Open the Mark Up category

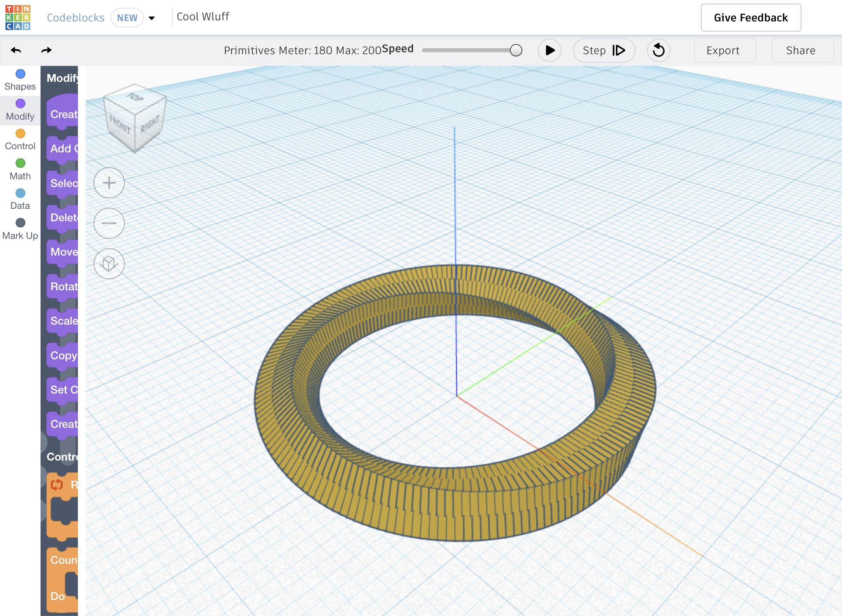click(20, 229)
